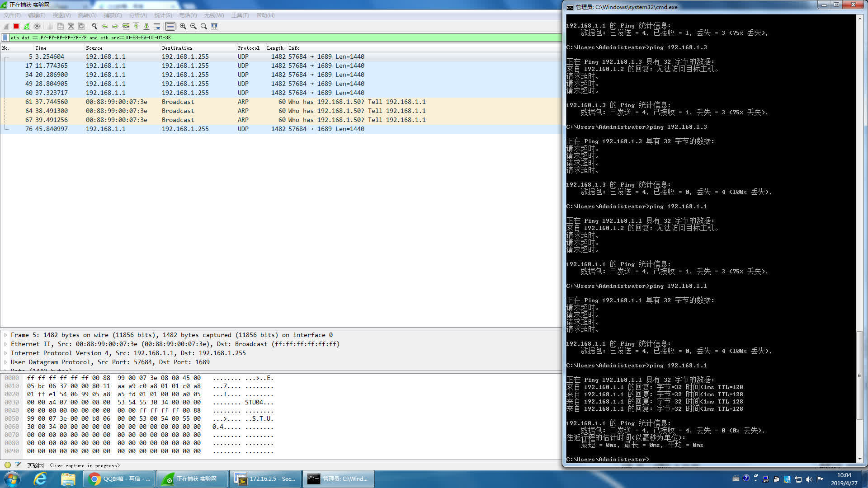Click the cmd window vertical scrollbar thumb
This screenshot has height=488, width=868.
click(859, 375)
